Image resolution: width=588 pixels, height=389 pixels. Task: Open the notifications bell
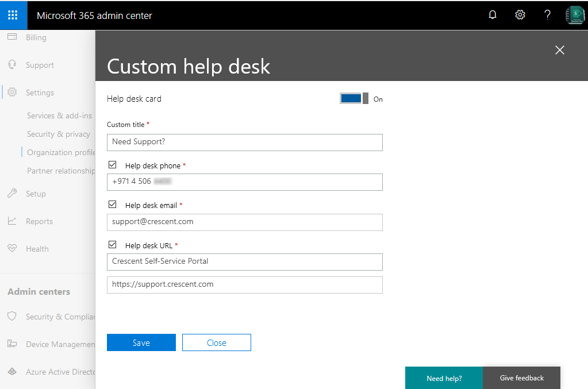point(492,14)
